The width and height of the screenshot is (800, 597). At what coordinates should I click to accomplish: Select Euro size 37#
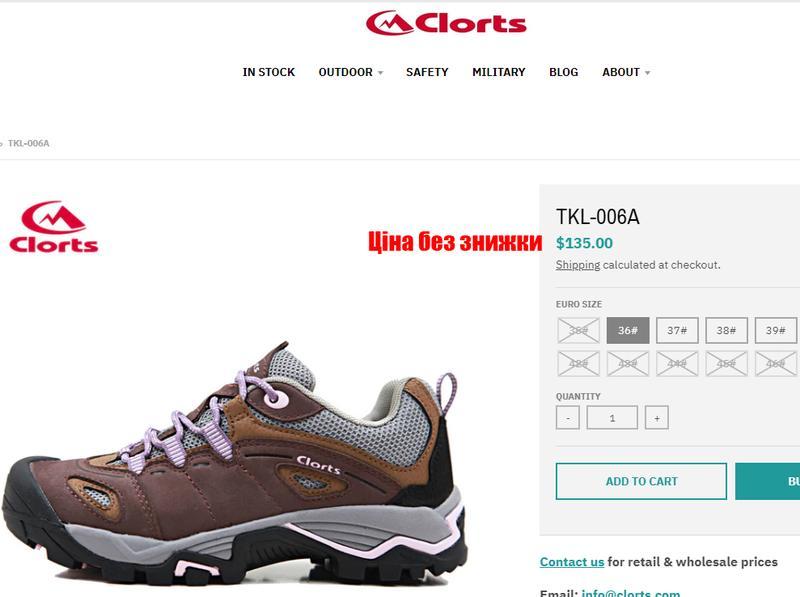(677, 330)
